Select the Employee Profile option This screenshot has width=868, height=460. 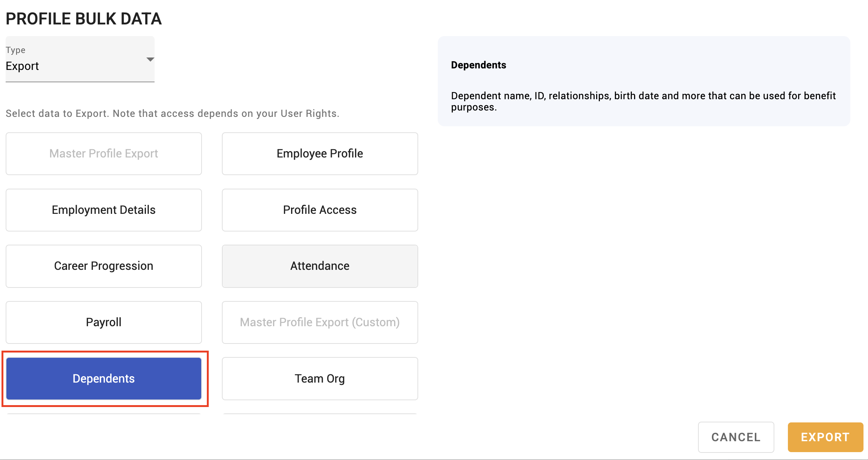click(320, 153)
